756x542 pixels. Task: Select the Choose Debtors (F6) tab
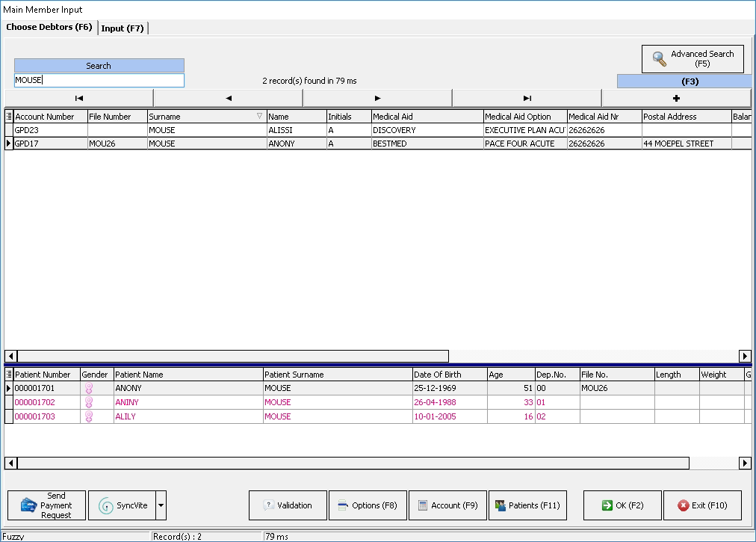(49, 28)
